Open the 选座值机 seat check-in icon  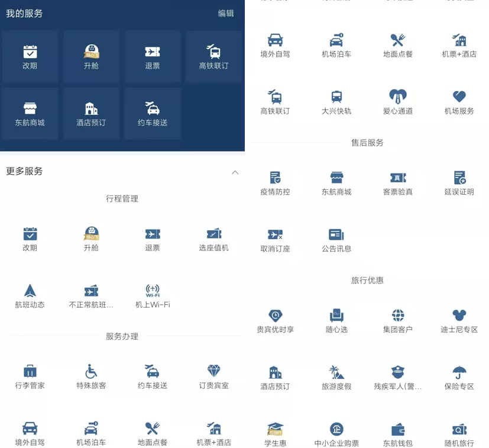213,237
